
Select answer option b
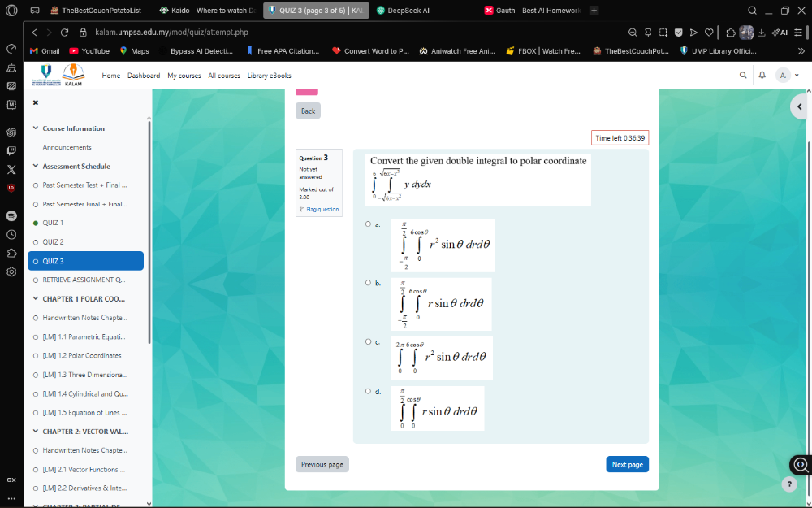[x=368, y=283]
